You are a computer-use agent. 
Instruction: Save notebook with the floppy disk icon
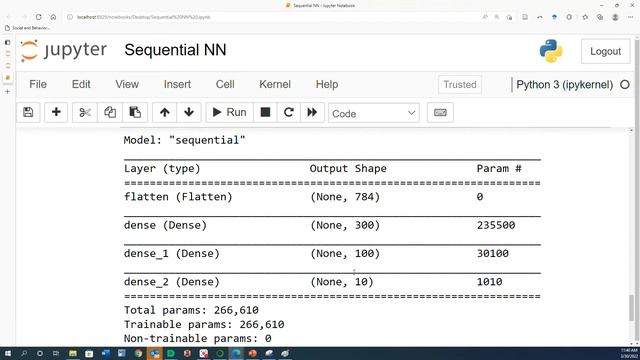[x=28, y=112]
